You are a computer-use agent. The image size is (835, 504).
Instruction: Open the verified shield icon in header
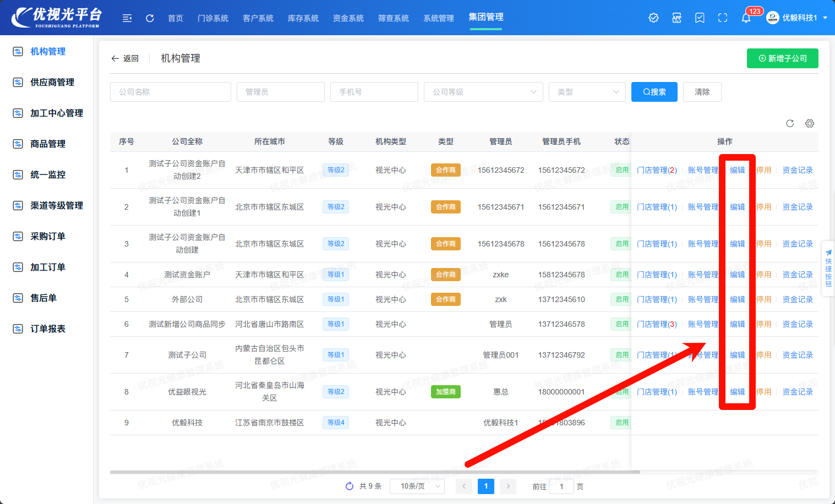click(x=654, y=18)
